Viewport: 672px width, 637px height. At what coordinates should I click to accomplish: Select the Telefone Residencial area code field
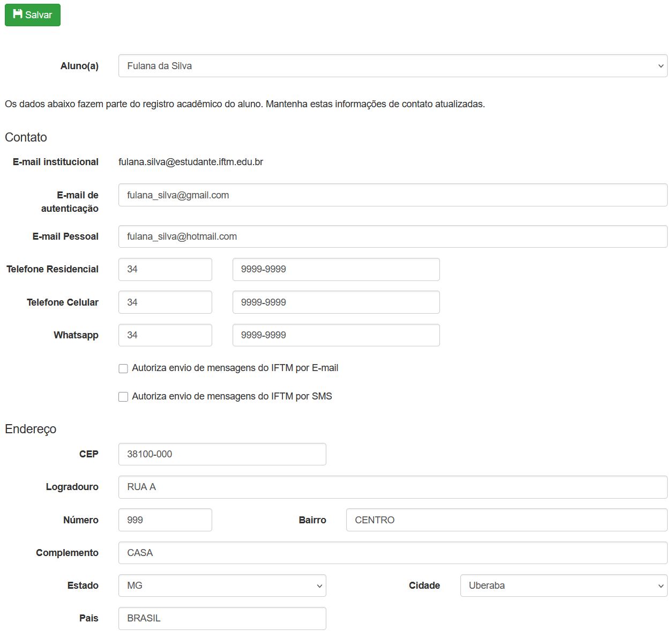(x=165, y=269)
